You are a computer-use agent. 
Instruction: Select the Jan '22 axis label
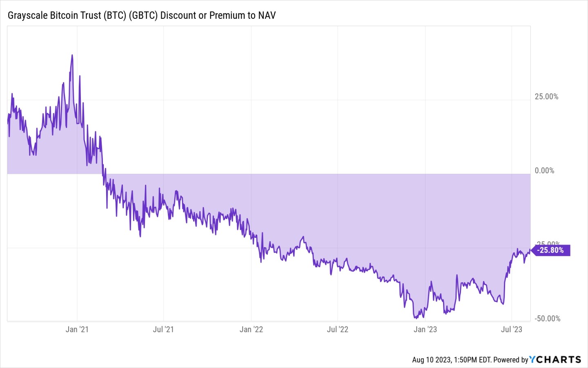(251, 329)
